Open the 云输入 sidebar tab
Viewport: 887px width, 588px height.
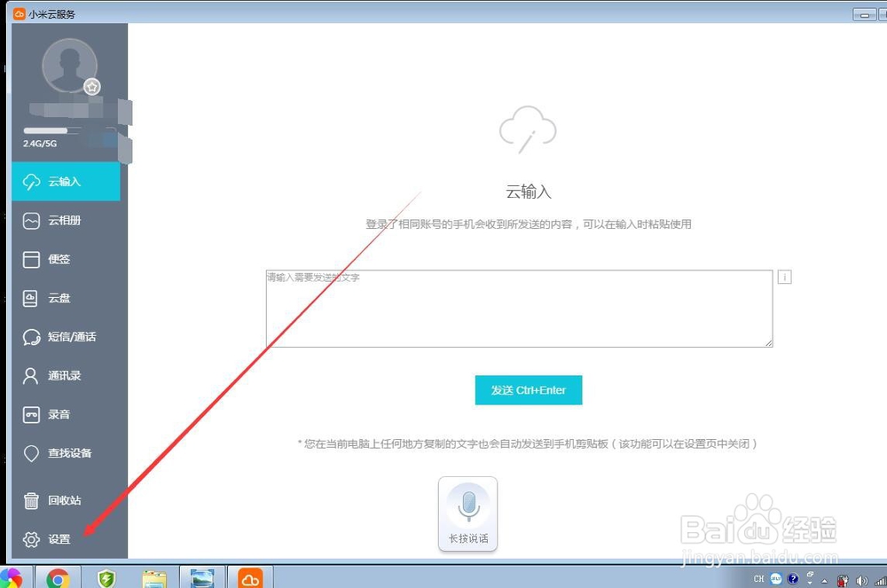point(66,182)
